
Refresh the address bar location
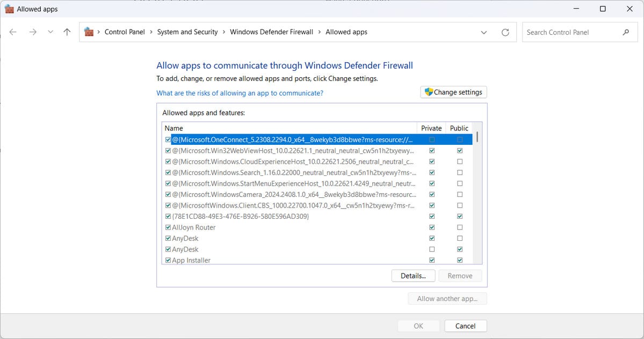click(x=505, y=32)
